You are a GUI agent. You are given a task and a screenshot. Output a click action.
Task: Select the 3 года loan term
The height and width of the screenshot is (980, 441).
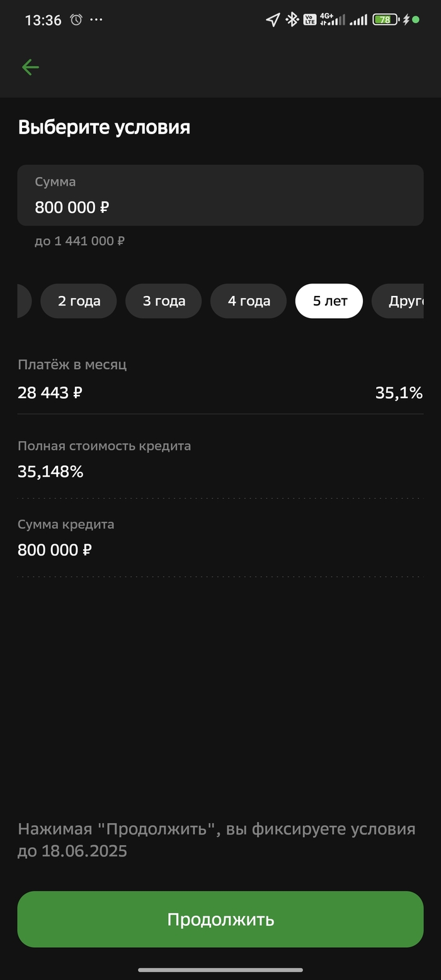click(163, 301)
